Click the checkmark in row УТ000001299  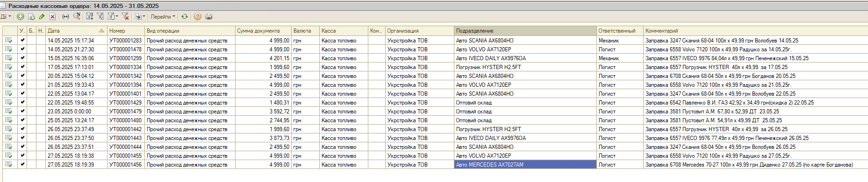point(22,58)
